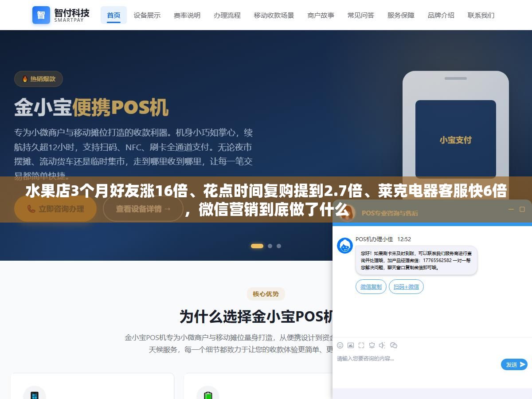The height and width of the screenshot is (399, 532).
Task: Click the chat header agent avatar
Action: [x=347, y=212]
